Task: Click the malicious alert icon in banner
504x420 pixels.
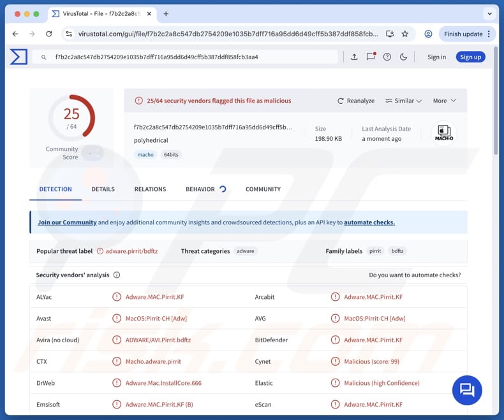Action: 138,101
